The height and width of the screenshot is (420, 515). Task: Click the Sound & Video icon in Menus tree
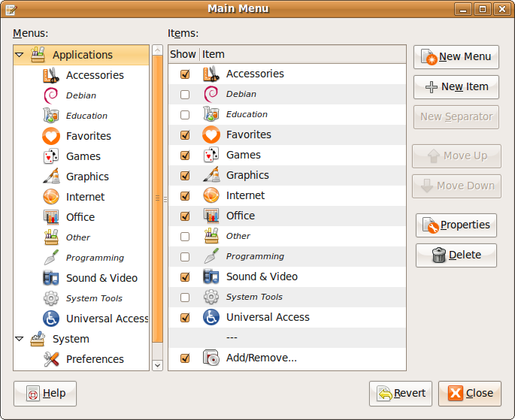coord(51,278)
